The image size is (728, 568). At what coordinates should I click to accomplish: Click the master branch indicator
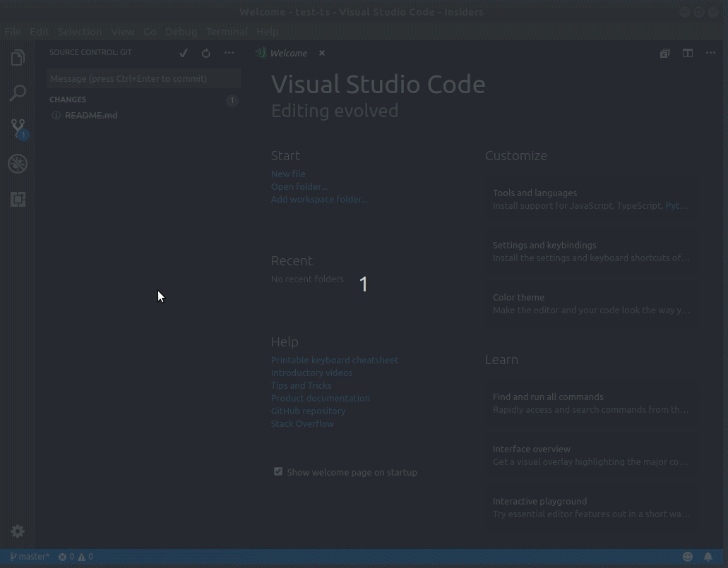[x=30, y=557]
